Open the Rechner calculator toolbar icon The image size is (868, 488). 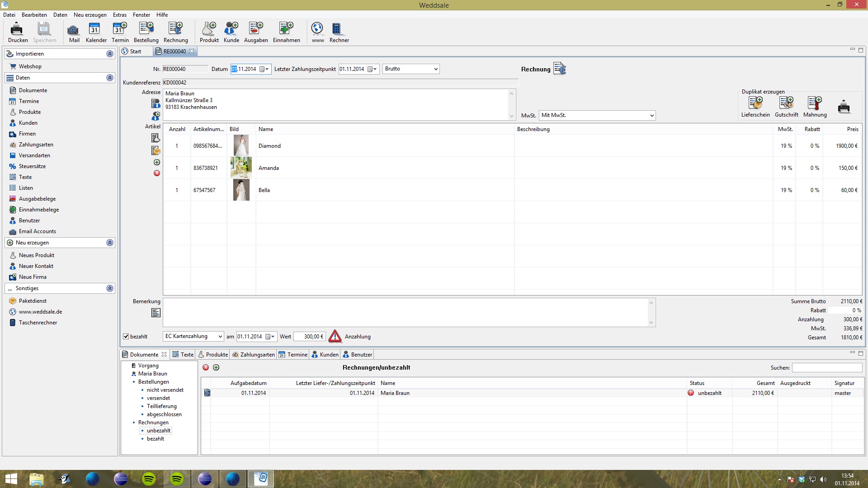(336, 29)
